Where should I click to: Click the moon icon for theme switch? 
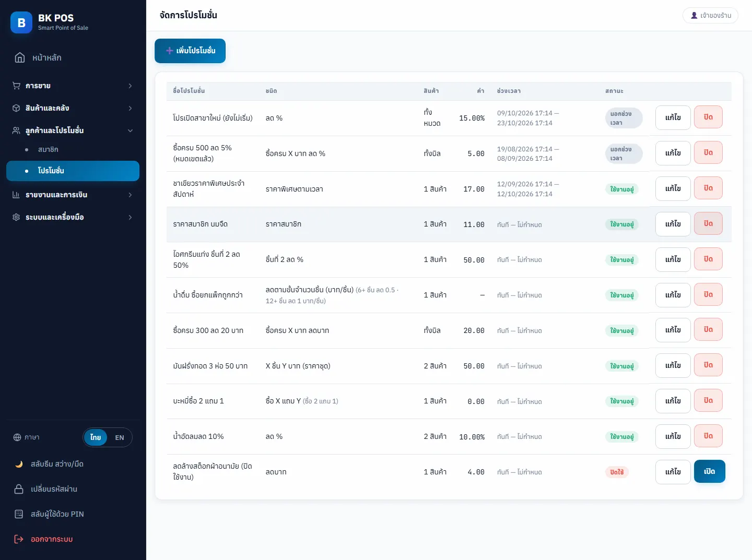click(19, 464)
